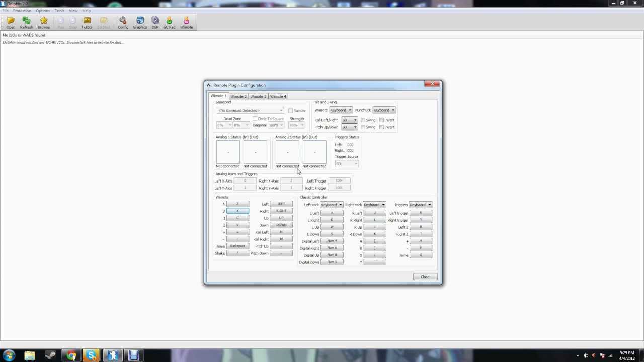
Task: Click the volume speaker tray icon
Action: (586, 356)
